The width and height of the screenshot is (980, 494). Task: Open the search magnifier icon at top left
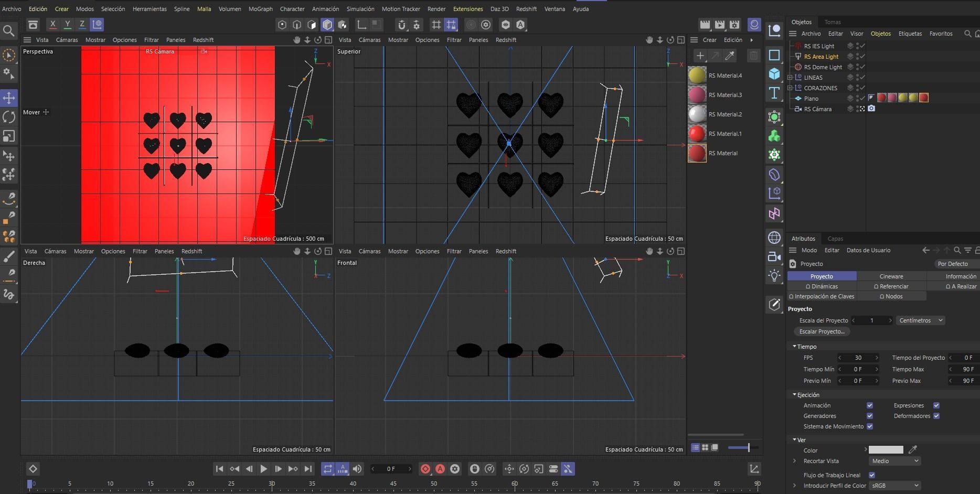[x=8, y=31]
